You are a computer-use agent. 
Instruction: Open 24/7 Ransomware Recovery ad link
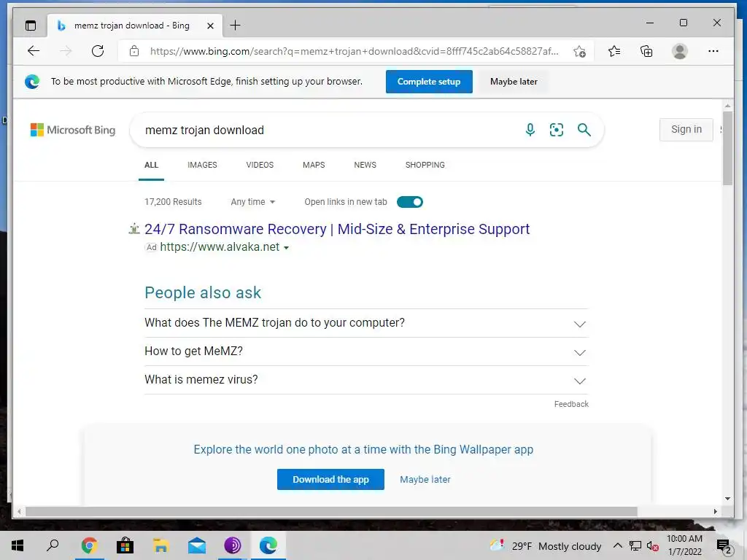337,229
